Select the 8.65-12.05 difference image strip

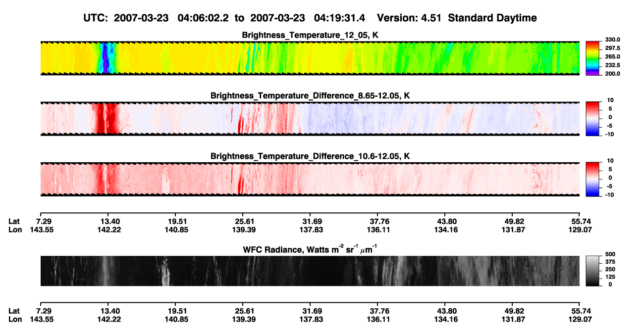tap(310, 118)
